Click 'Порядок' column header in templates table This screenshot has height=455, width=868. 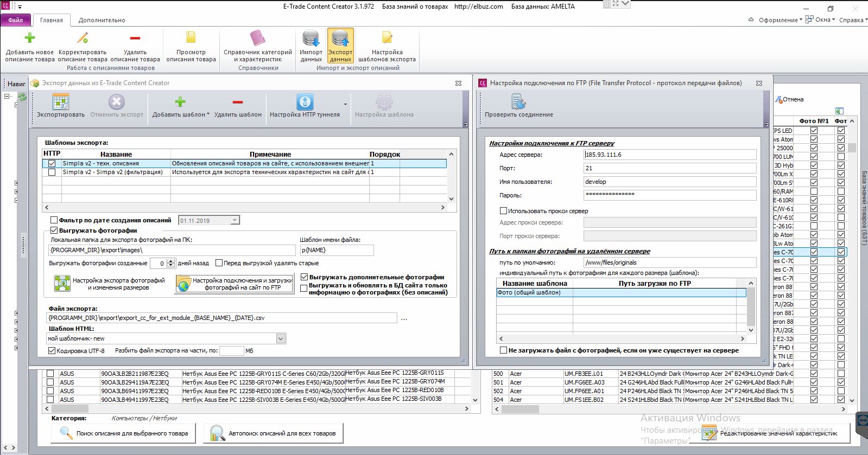point(384,154)
